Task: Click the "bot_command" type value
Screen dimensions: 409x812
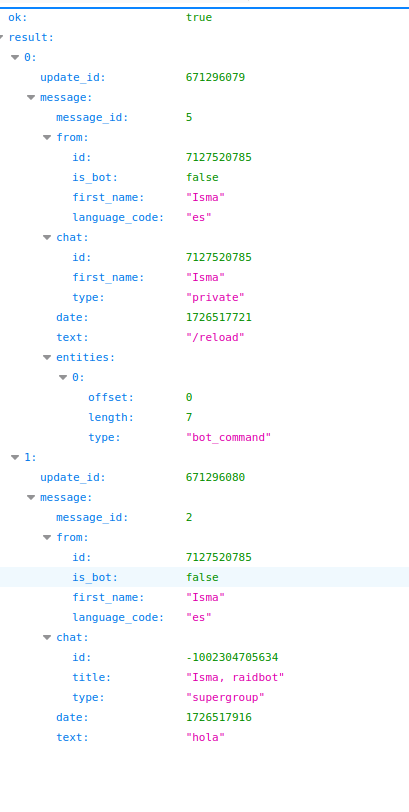Action: 228,438
